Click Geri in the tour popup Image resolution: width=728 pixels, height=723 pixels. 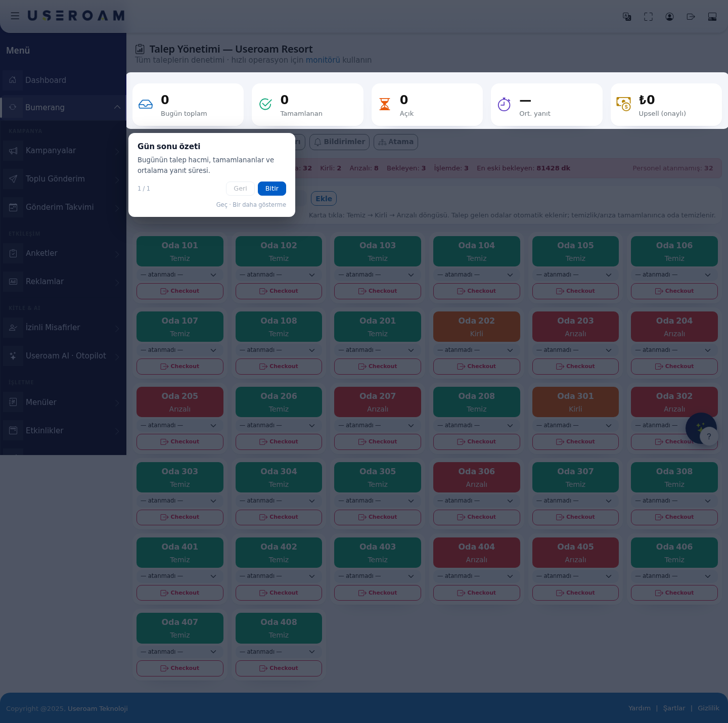point(240,189)
